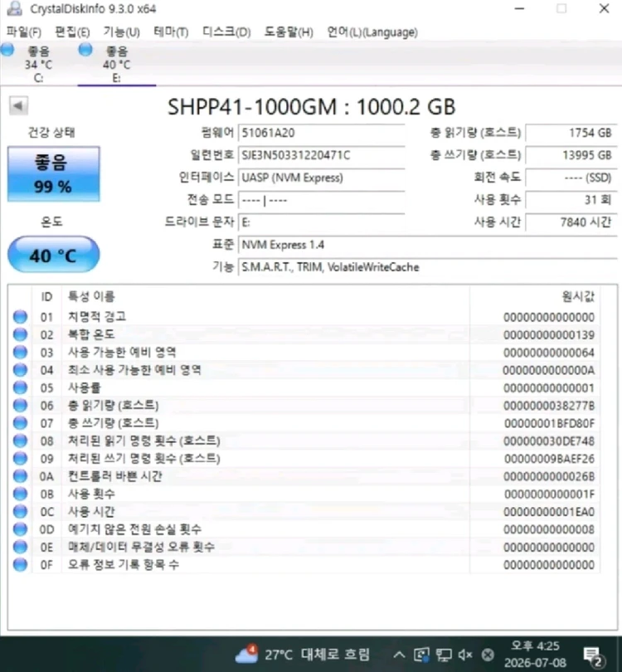Click the 좋음 99 % health status button

click(54, 174)
